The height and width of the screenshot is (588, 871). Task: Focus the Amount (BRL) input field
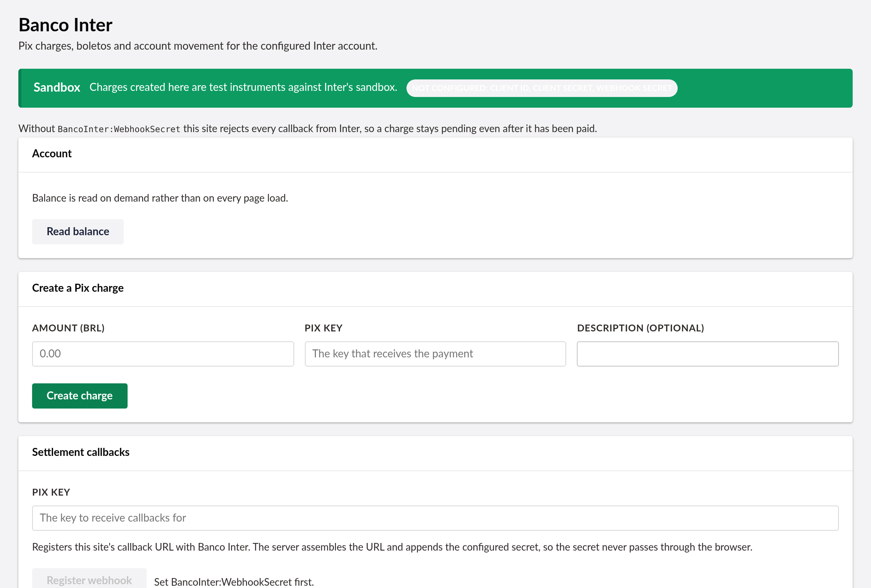click(x=163, y=354)
